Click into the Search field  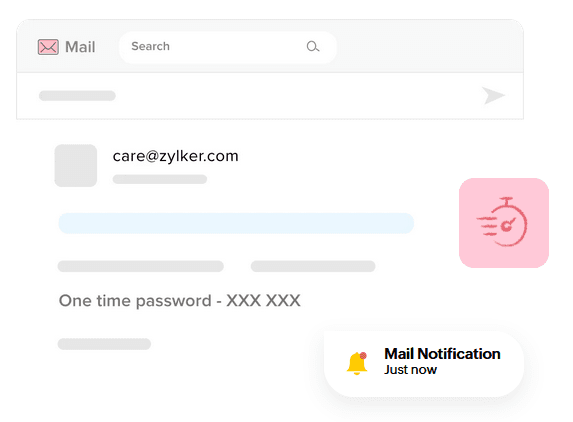pos(227,47)
